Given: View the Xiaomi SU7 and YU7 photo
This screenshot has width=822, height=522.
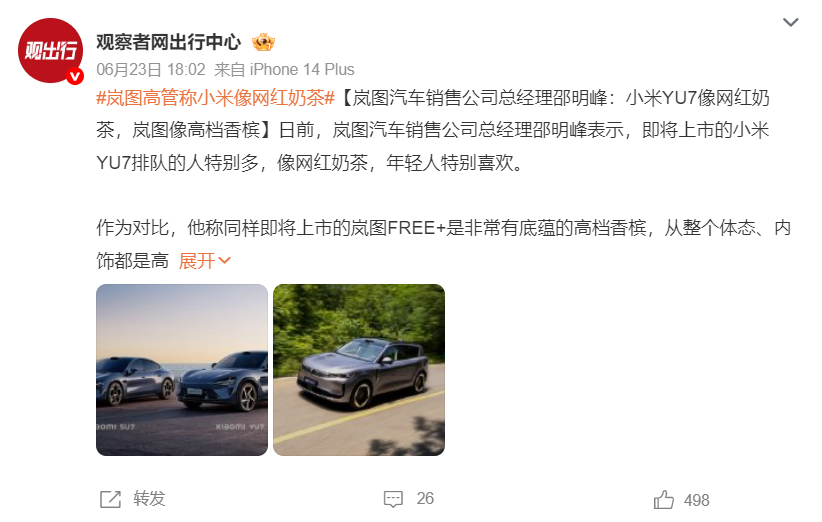Looking at the screenshot, I should [x=182, y=369].
